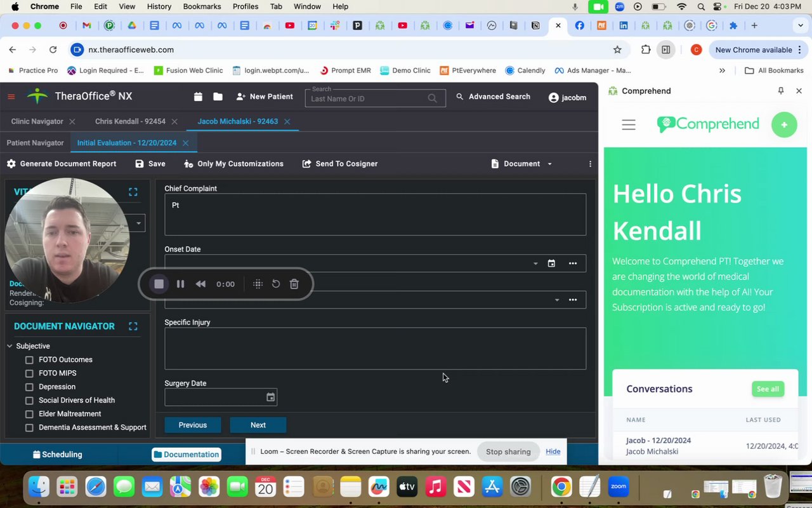Collapse the Subjective tree section
812x508 pixels.
(10, 346)
